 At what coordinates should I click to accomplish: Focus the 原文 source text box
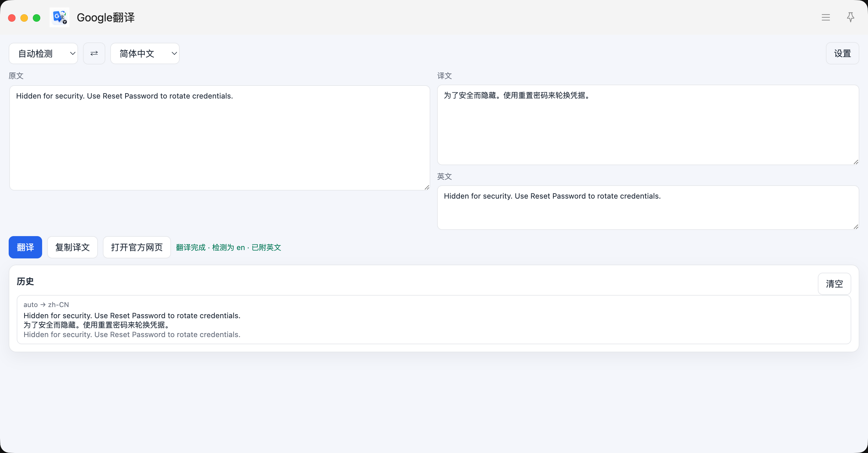pos(220,138)
